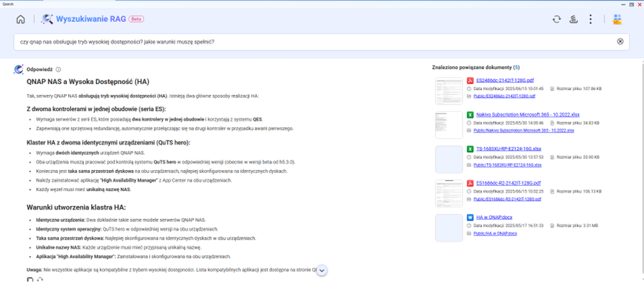This screenshot has width=644, height=286.
Task: Open blank thumbnail of TS-1683XU-RP-E2124-16G.xlsx
Action: point(448,159)
